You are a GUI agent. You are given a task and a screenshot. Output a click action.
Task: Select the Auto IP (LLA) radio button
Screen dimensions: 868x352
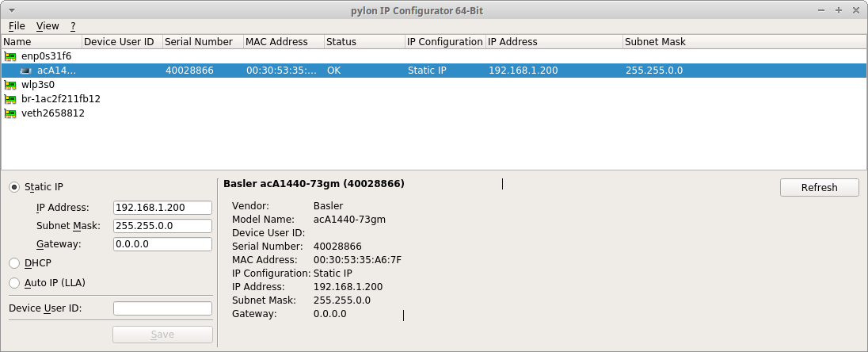tap(14, 283)
